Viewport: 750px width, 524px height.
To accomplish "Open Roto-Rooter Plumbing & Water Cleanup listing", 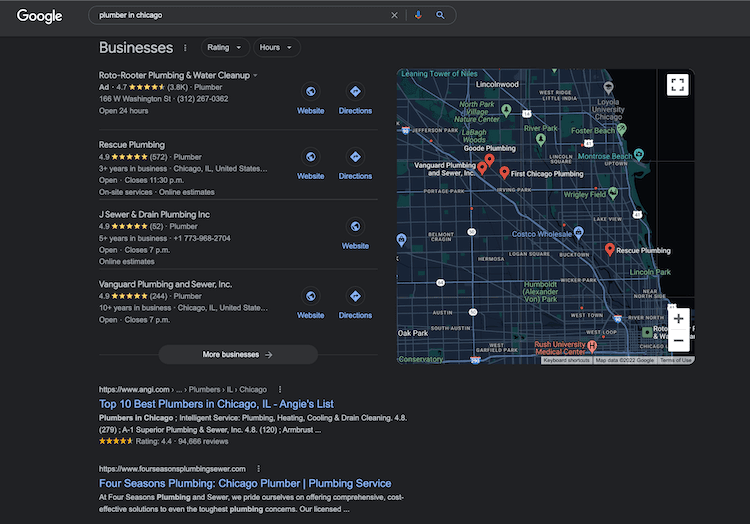I will click(174, 76).
